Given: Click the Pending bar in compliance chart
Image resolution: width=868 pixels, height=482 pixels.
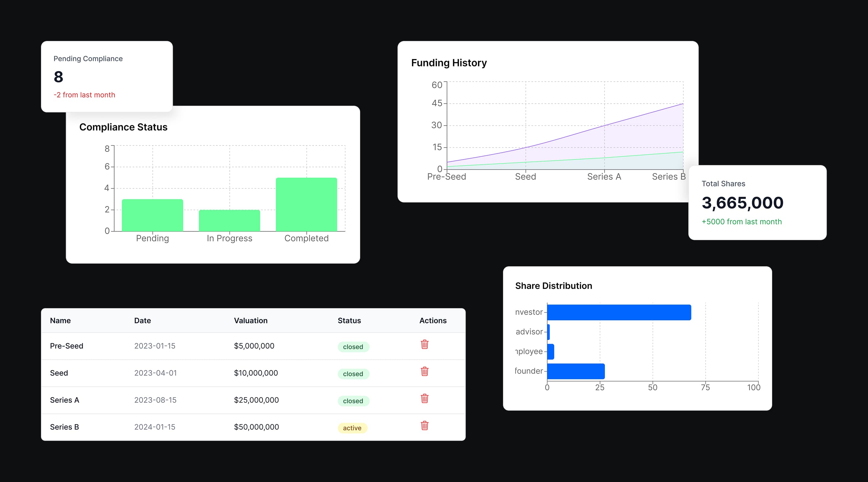Looking at the screenshot, I should point(152,215).
